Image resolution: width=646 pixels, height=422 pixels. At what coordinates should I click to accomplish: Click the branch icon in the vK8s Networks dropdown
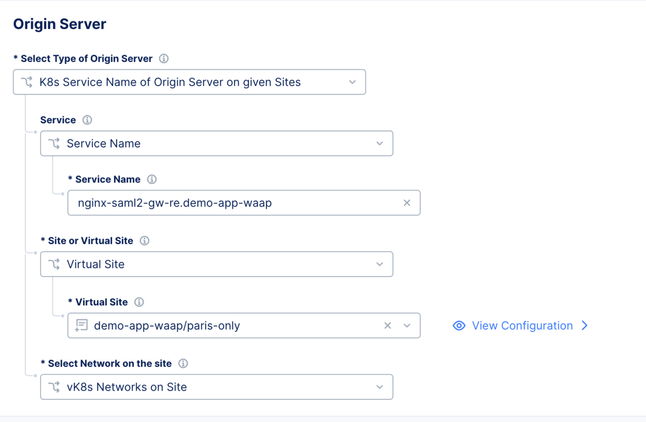click(54, 387)
